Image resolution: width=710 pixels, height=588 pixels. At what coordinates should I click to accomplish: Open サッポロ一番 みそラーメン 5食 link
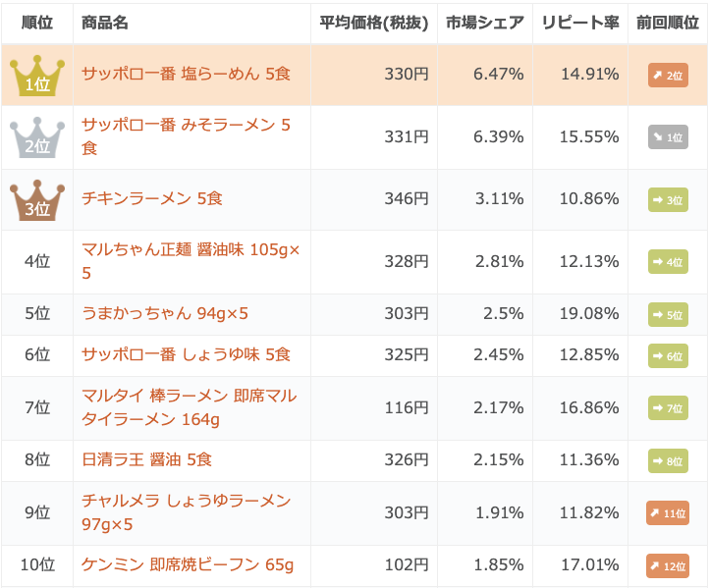186,136
